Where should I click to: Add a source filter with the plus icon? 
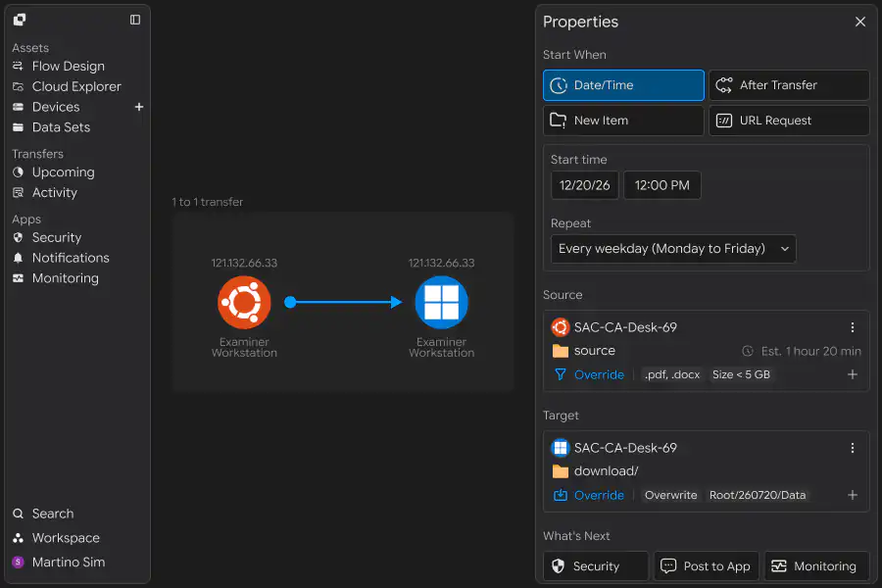point(853,374)
